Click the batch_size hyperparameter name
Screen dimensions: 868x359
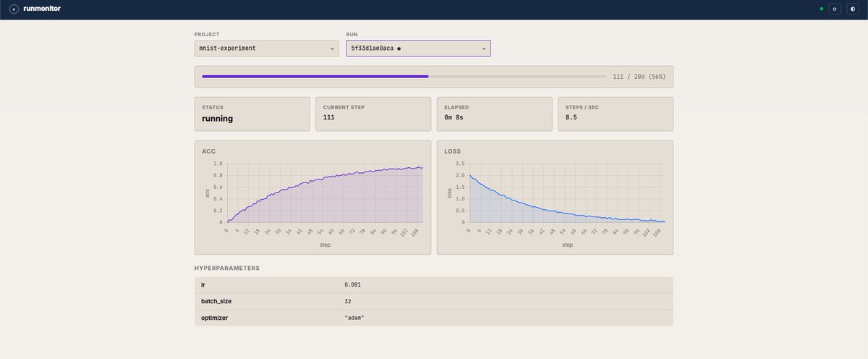tap(216, 301)
